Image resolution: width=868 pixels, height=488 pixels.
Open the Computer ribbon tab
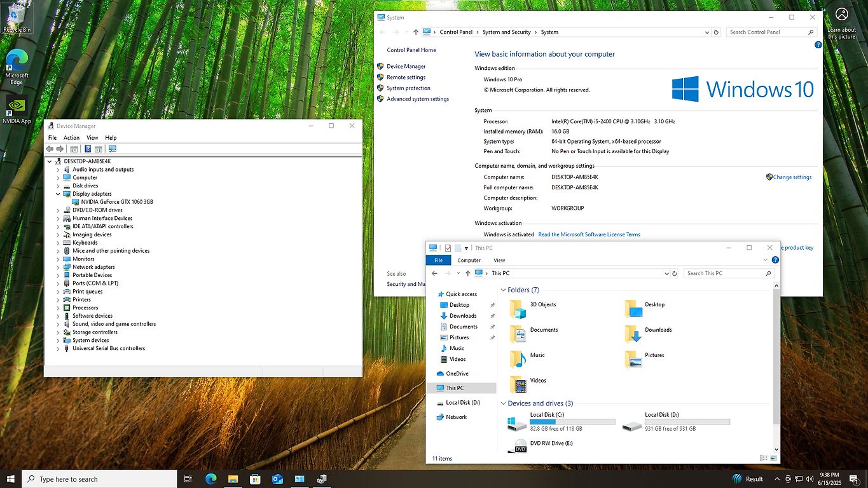[469, 260]
